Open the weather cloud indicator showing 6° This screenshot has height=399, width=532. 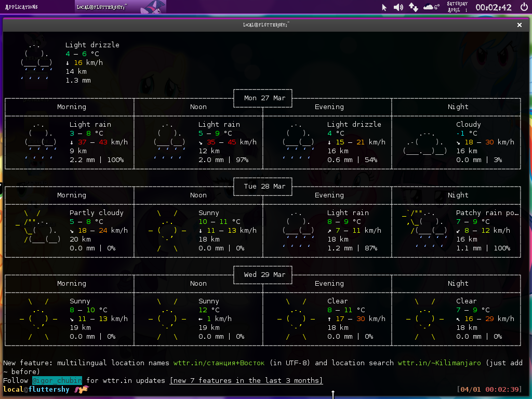pos(431,7)
